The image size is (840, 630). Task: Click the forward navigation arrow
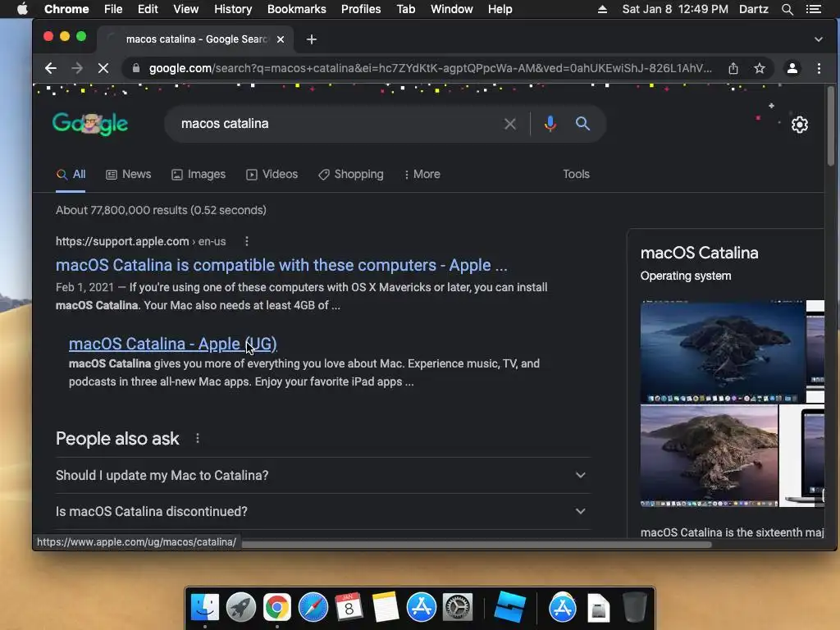[x=77, y=68]
